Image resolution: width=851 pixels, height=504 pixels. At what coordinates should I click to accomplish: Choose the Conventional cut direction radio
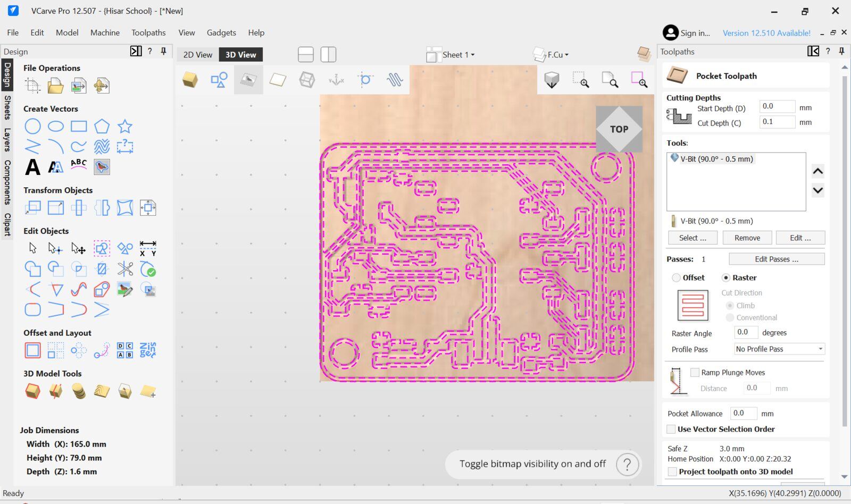tap(730, 317)
